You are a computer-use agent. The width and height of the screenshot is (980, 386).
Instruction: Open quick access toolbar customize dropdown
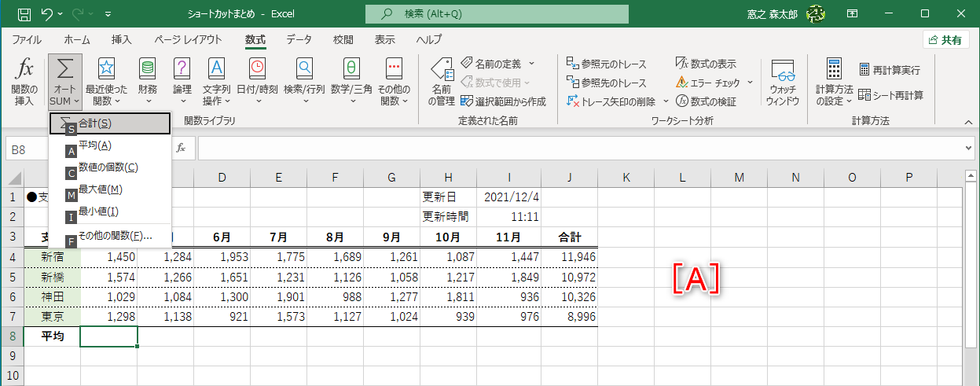108,14
